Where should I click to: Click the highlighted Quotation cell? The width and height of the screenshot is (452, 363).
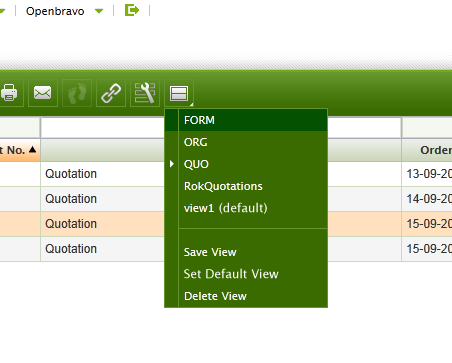pyautogui.click(x=103, y=224)
